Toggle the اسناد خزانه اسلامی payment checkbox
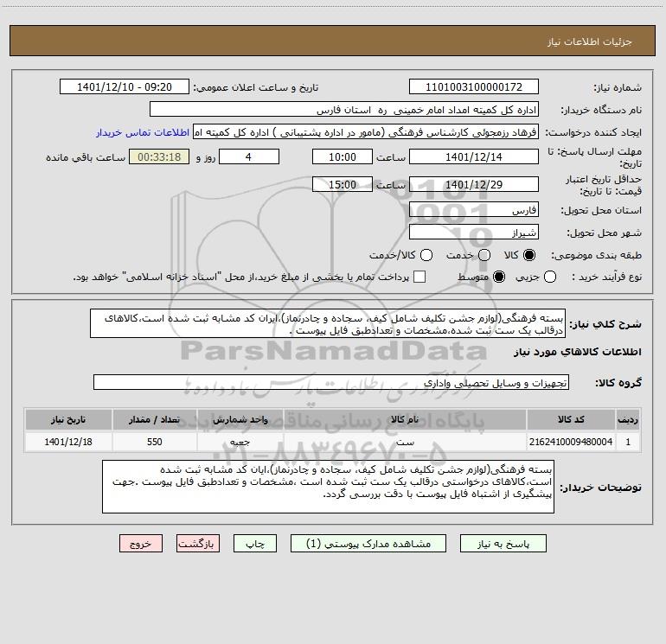The height and width of the screenshot is (644, 666). tap(419, 277)
